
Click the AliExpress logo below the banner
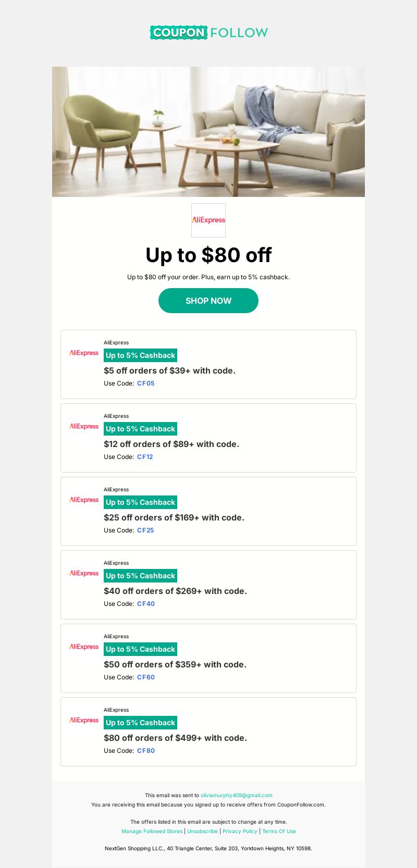(x=208, y=220)
